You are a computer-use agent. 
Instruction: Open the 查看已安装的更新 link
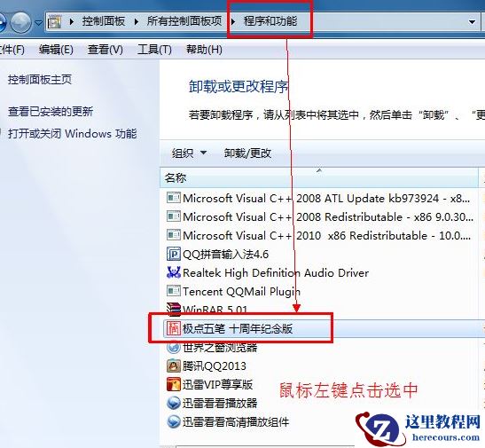(51, 112)
